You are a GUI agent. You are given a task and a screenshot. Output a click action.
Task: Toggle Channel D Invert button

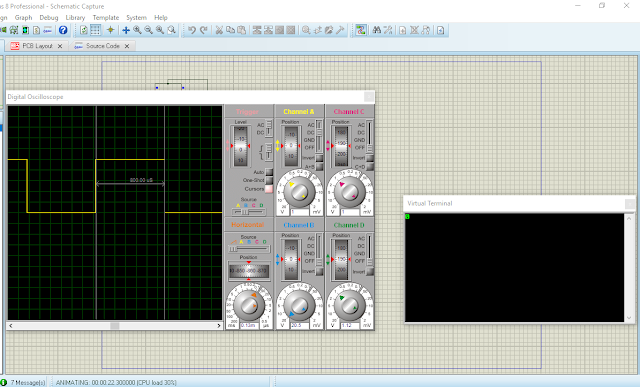point(370,271)
